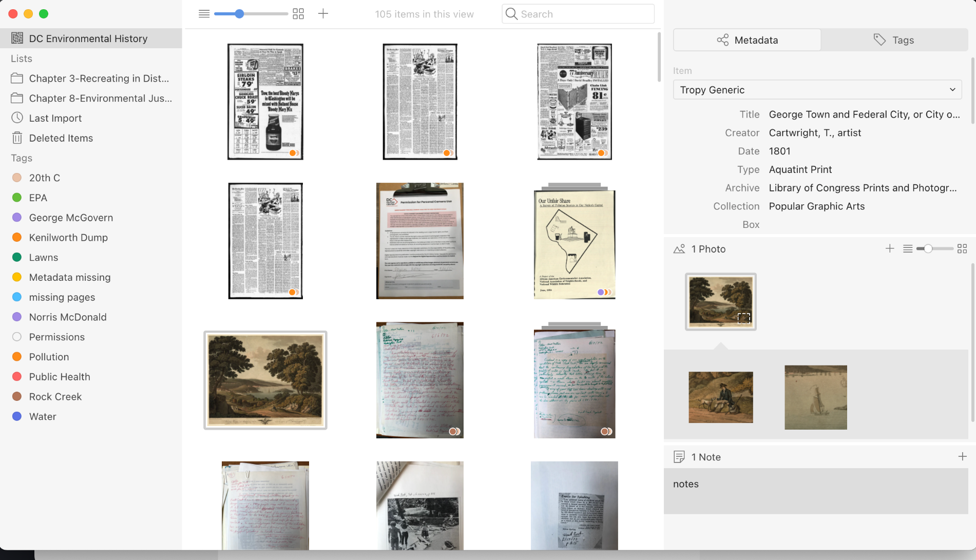Open Chapter 8-Environmental Justice list
976x560 pixels.
tap(91, 99)
